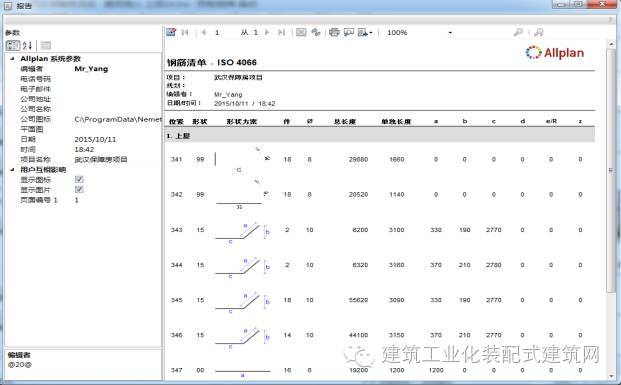Screen dimensions: 621x385
Task: Click the Allplan logo in report
Action: click(x=554, y=52)
